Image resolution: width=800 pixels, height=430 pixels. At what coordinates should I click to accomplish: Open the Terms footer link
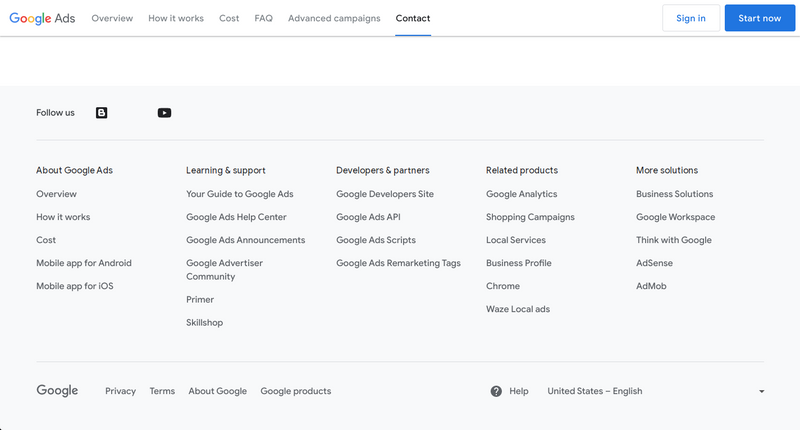click(x=162, y=391)
